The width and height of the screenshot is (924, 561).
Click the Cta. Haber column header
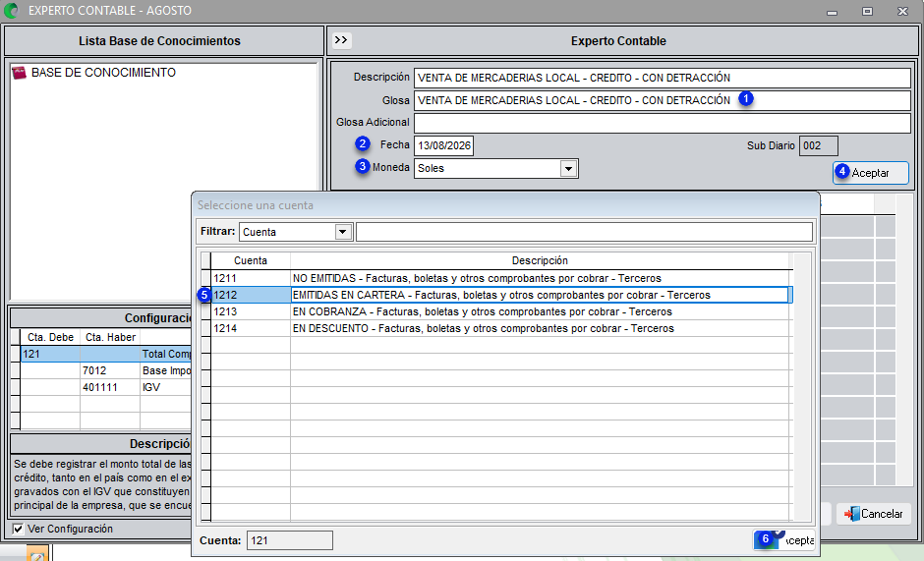[x=110, y=337]
